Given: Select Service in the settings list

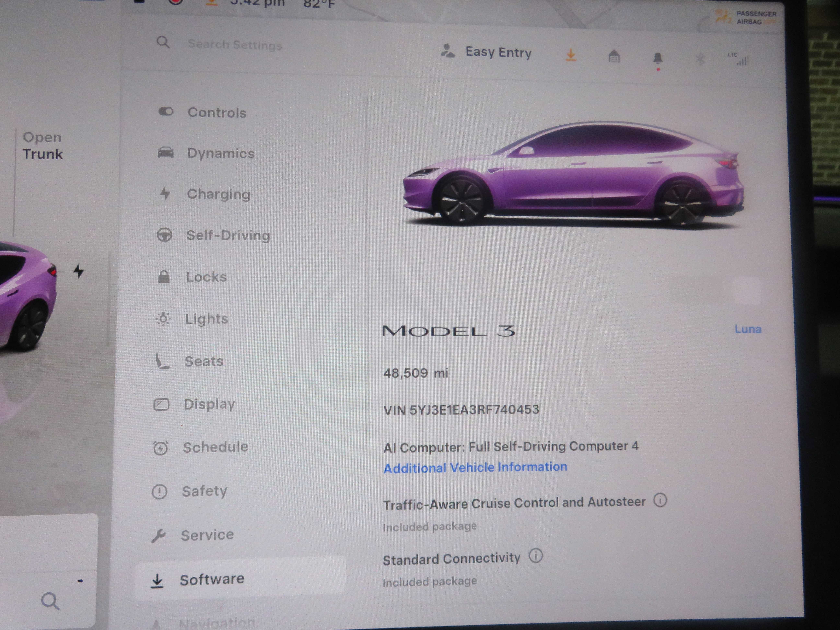Looking at the screenshot, I should coord(192,535).
